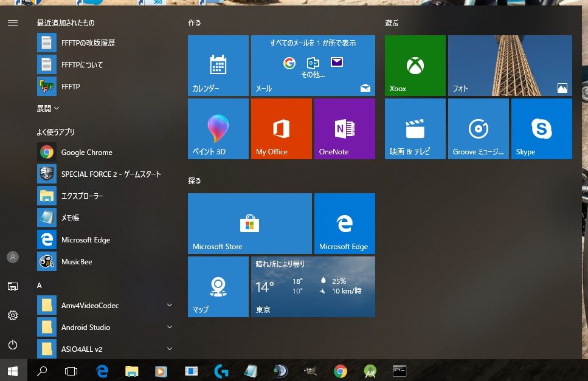The height and width of the screenshot is (381, 588).
Task: Open the Microsoft Edge tile in 探る group
Action: (345, 224)
